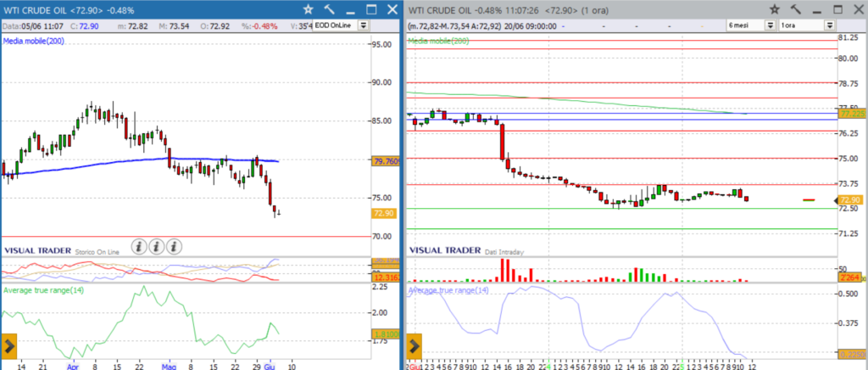The width and height of the screenshot is (868, 370).
Task: Click the favorites star in right hourly chart window
Action: 775,9
